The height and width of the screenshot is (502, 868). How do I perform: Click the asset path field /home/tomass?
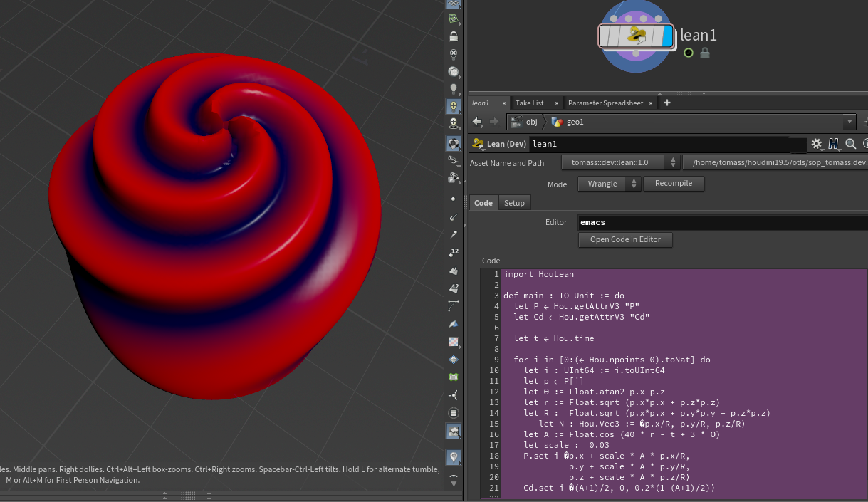pyautogui.click(x=775, y=162)
